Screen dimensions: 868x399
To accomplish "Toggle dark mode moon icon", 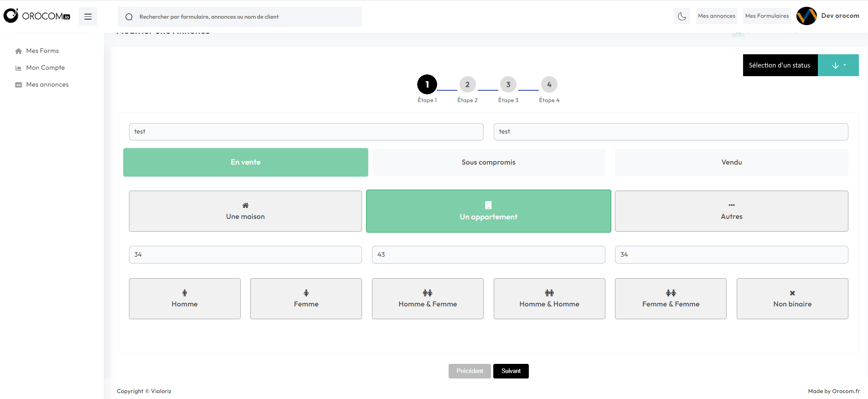I will click(682, 16).
